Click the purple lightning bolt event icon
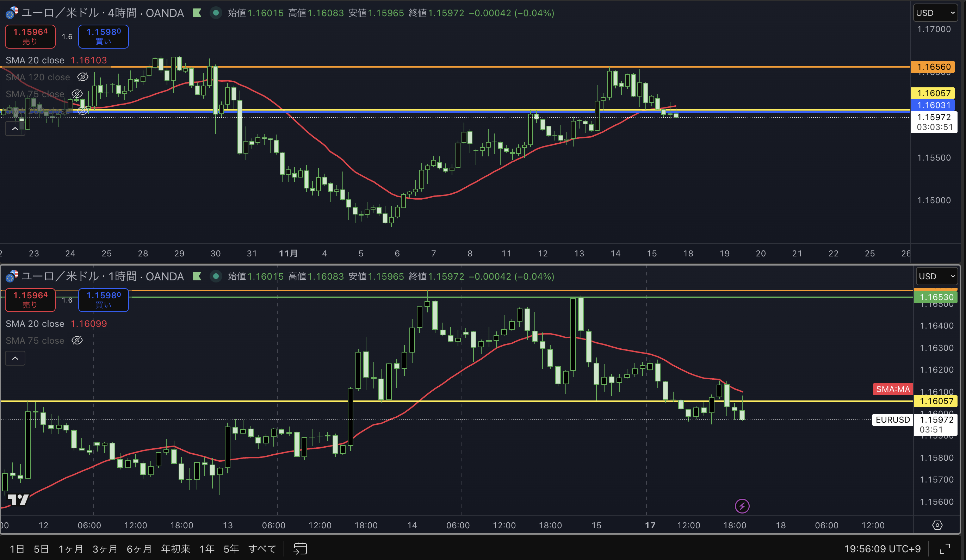 point(742,506)
